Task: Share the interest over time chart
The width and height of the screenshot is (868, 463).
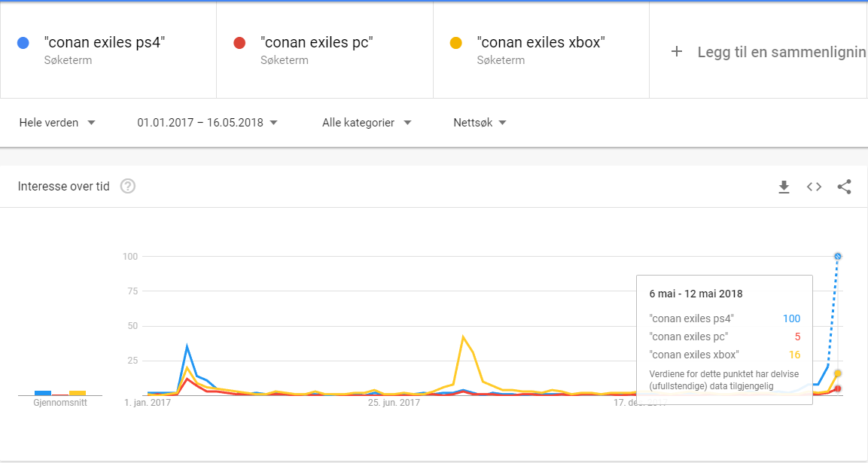Action: [x=844, y=187]
